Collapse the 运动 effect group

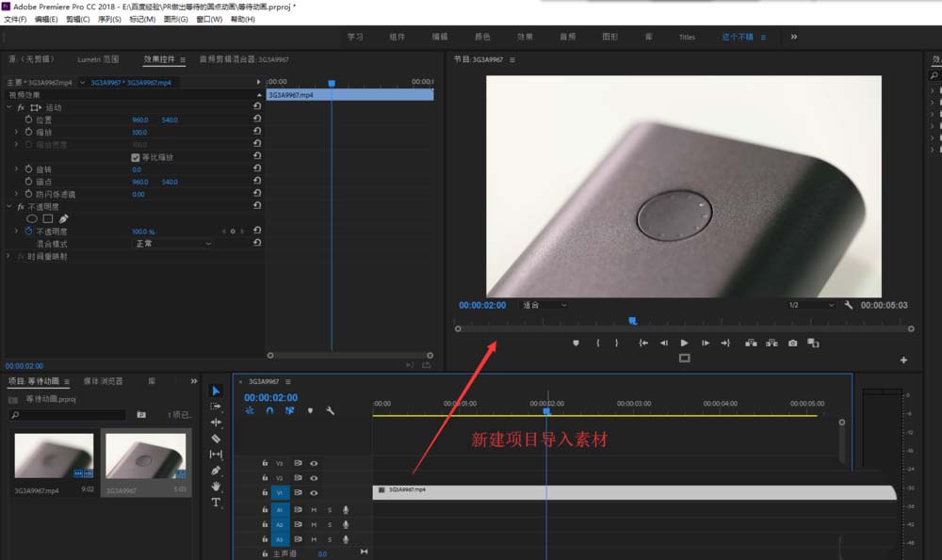pyautogui.click(x=9, y=107)
